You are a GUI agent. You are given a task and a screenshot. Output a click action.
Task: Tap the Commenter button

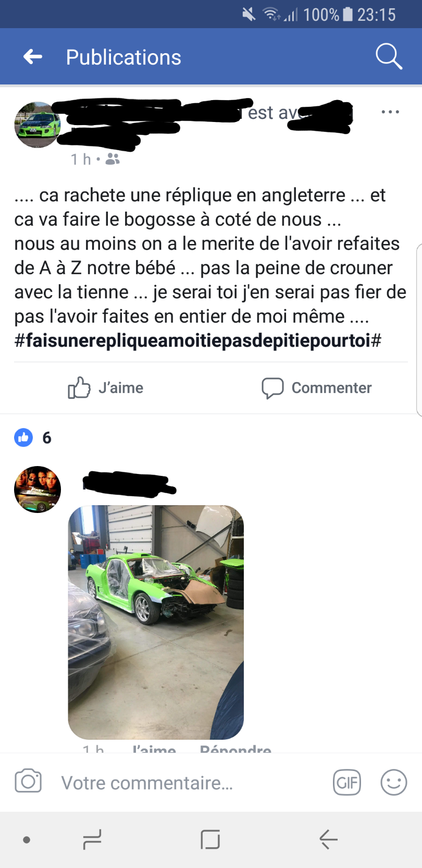[x=316, y=388]
